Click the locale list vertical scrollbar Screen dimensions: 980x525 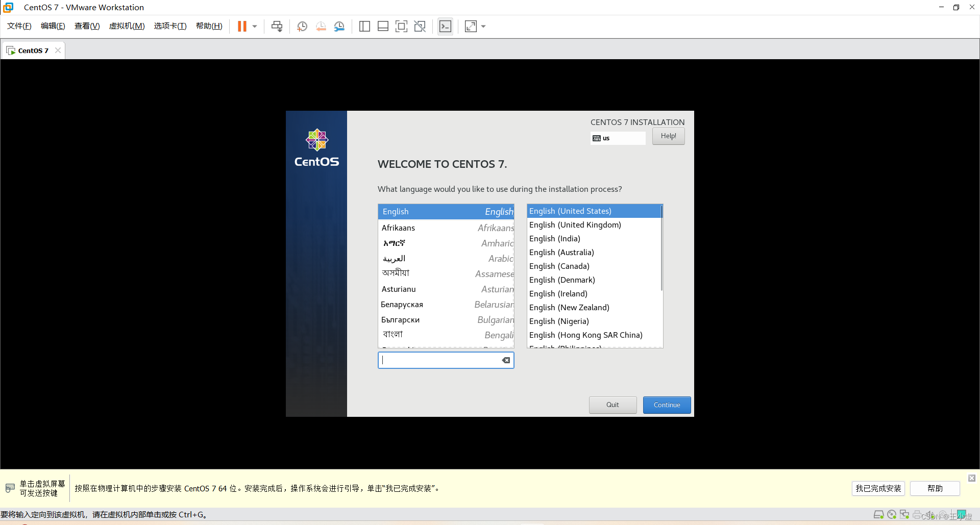pos(661,248)
